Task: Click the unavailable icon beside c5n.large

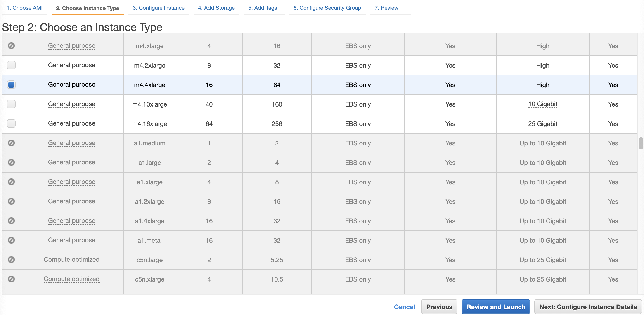Action: (11, 260)
